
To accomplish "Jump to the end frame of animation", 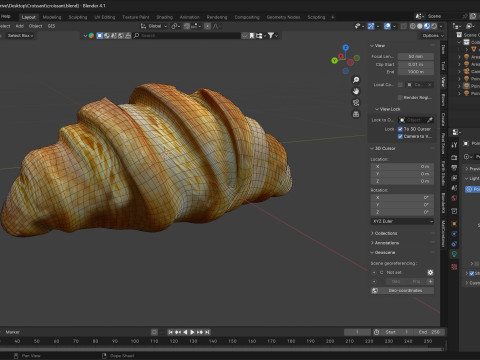I will (207, 332).
